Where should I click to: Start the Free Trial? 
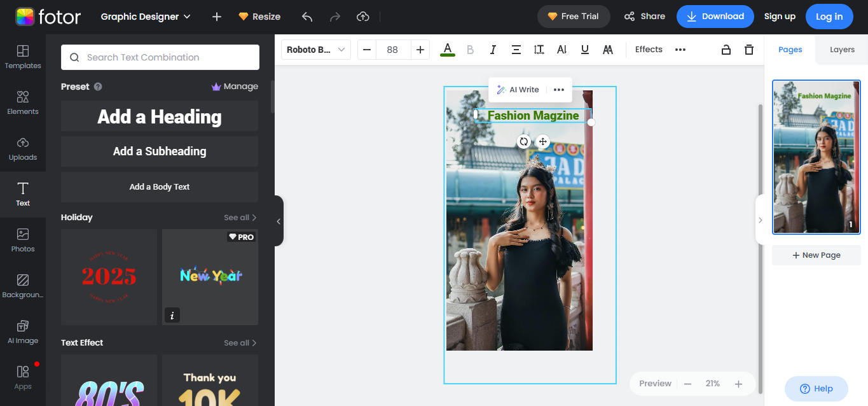[574, 17]
